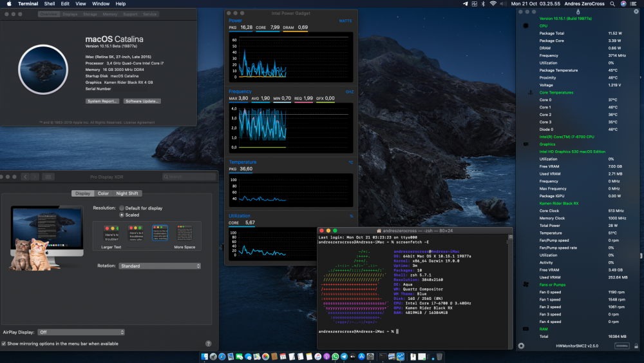This screenshot has width=644, height=363.
Task: Open FaceTime green icon in Dock
Action: tap(239, 357)
